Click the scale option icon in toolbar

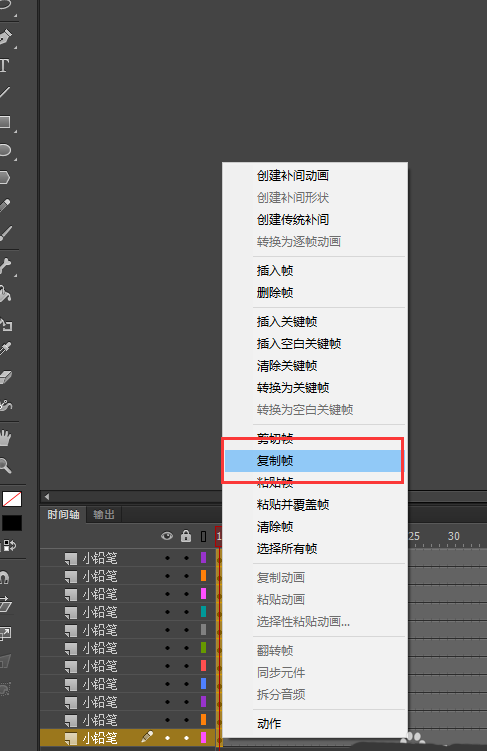[5, 634]
